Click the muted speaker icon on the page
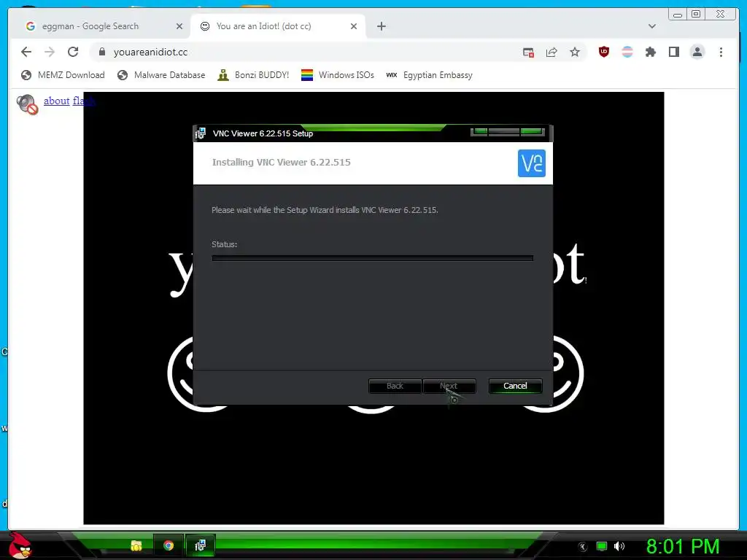Viewport: 747px width, 560px height. click(27, 104)
